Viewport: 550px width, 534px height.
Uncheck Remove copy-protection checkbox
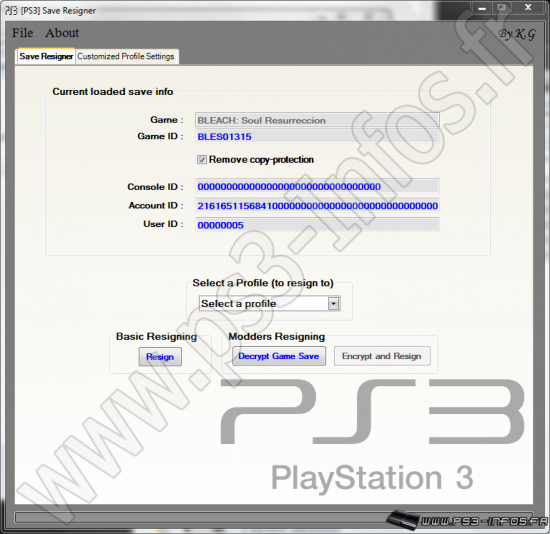click(202, 160)
